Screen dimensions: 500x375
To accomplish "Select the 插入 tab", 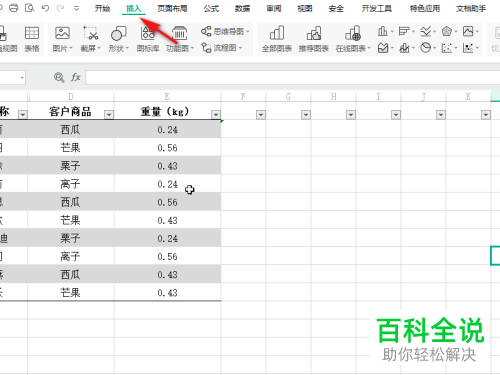I will 134,8.
